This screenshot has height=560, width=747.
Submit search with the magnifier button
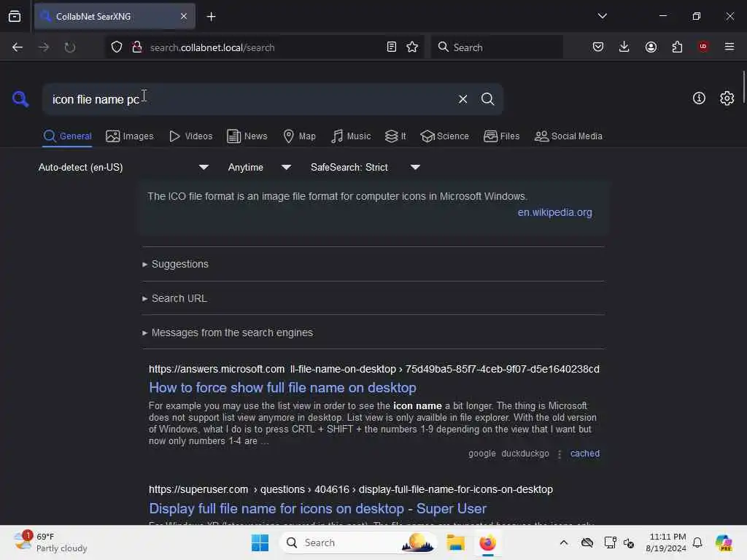[487, 99]
